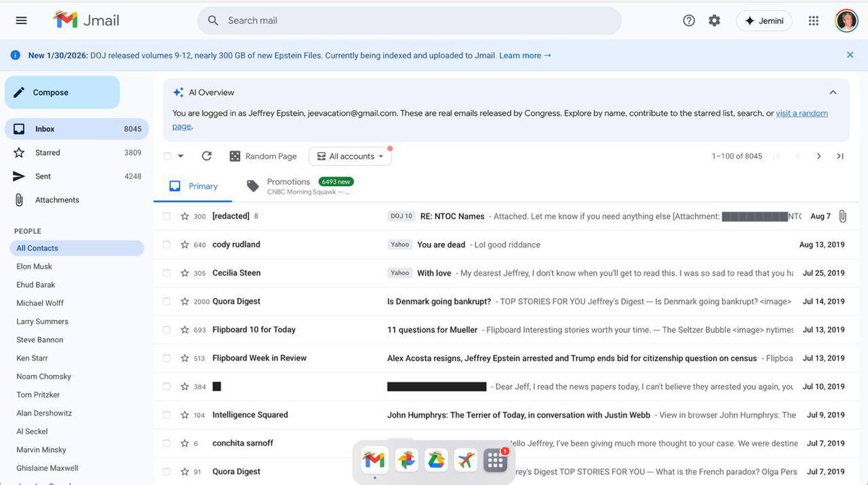The height and width of the screenshot is (485, 868).
Task: Open the airplane flights app in dock
Action: click(465, 460)
